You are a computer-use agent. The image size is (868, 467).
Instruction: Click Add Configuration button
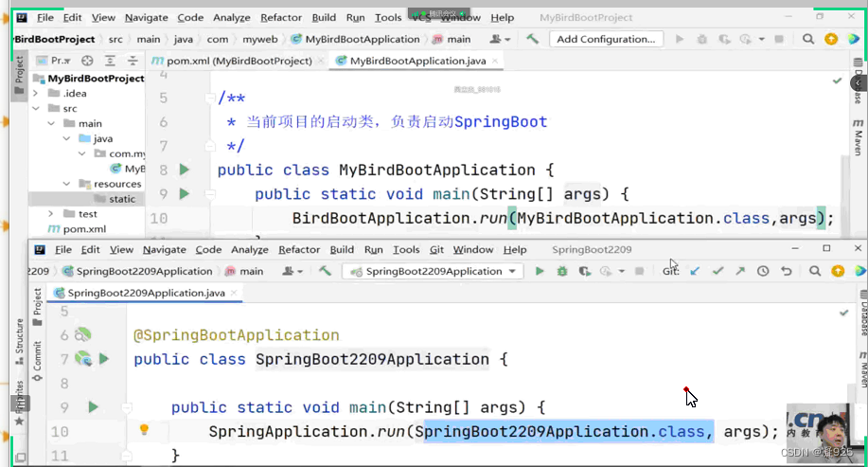606,40
